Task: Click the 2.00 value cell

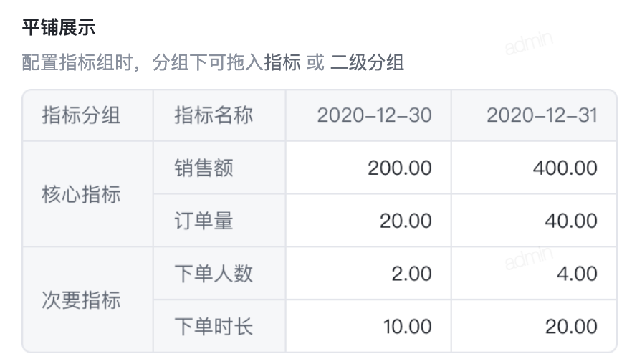Action: point(368,273)
